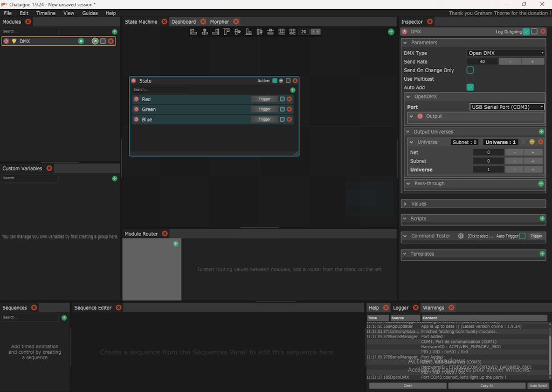The width and height of the screenshot is (552, 392).
Task: Increase the Send Rate with the plus stepper
Action: pos(533,62)
